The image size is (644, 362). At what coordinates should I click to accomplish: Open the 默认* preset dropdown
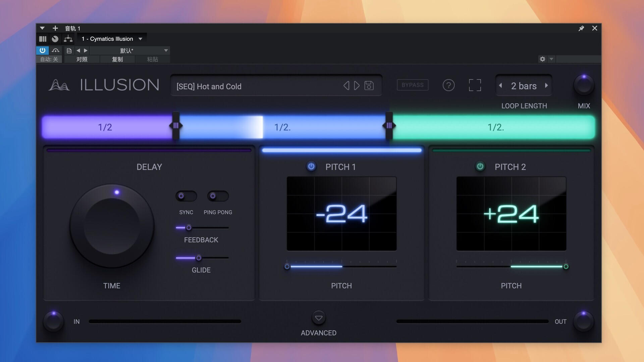[x=130, y=51]
